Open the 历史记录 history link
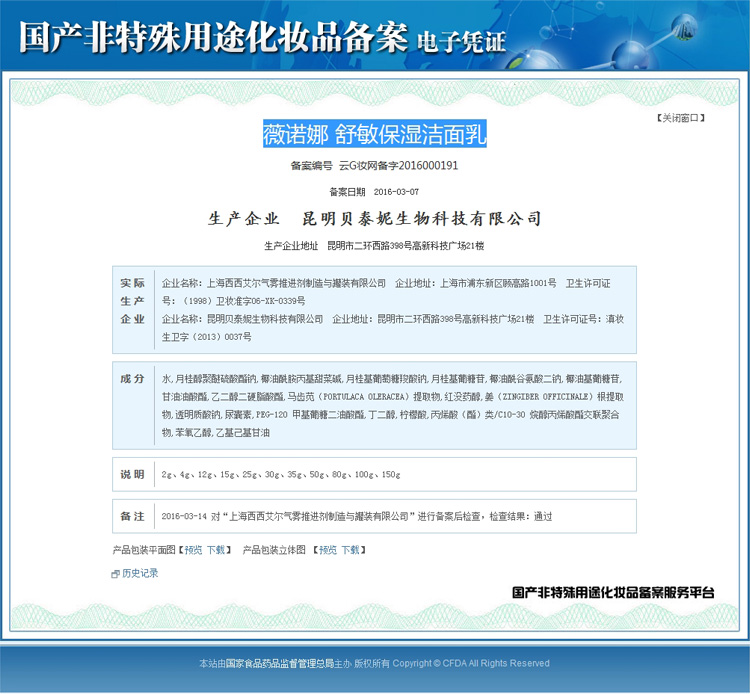 [x=140, y=573]
